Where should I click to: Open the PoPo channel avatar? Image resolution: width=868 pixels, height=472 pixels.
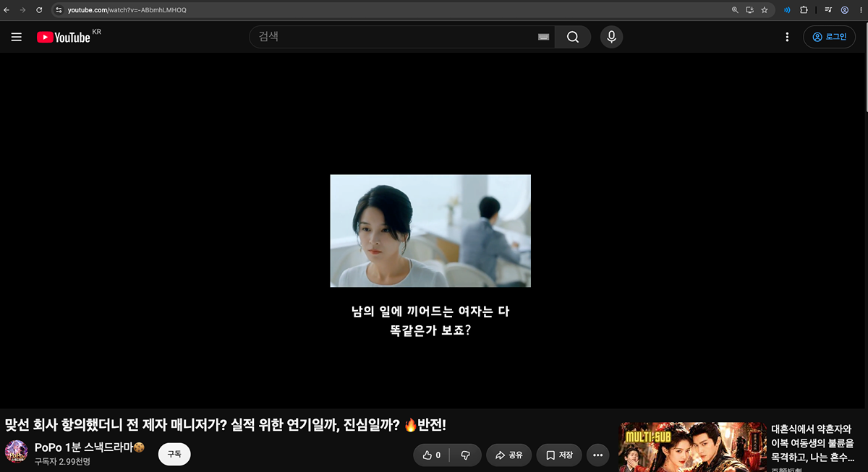coord(17,452)
